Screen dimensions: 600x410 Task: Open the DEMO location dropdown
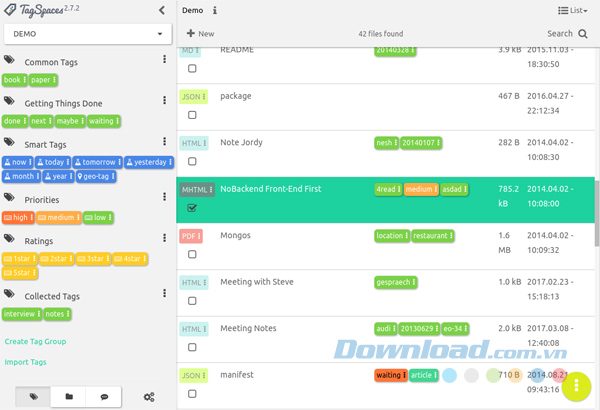(88, 34)
